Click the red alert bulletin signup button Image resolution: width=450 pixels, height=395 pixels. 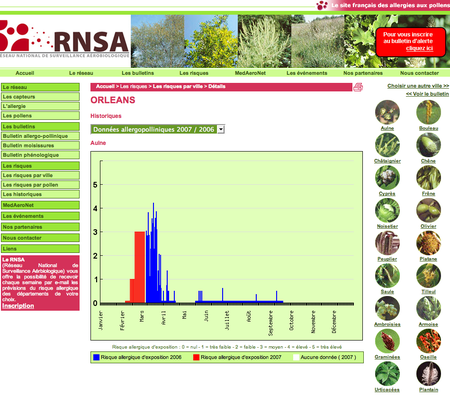411,42
